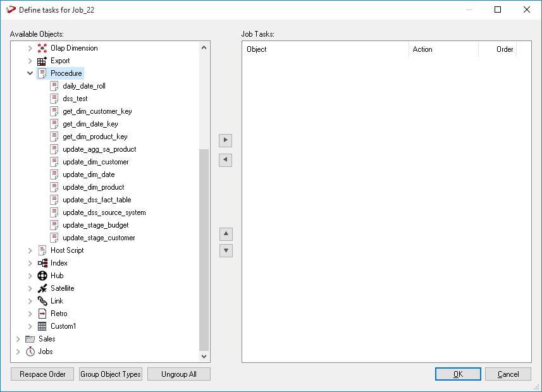Expand the Jobs node
This screenshot has height=392, width=542.
pyautogui.click(x=18, y=352)
